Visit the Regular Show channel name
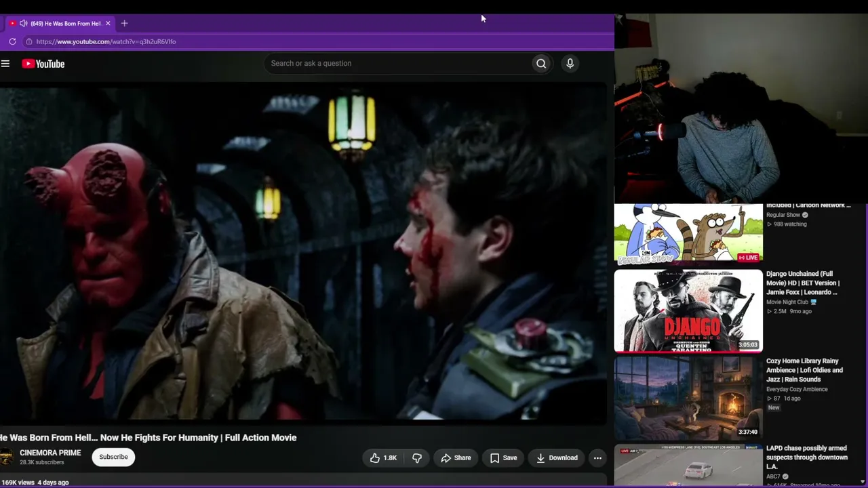Viewport: 868px width, 488px height. (783, 215)
